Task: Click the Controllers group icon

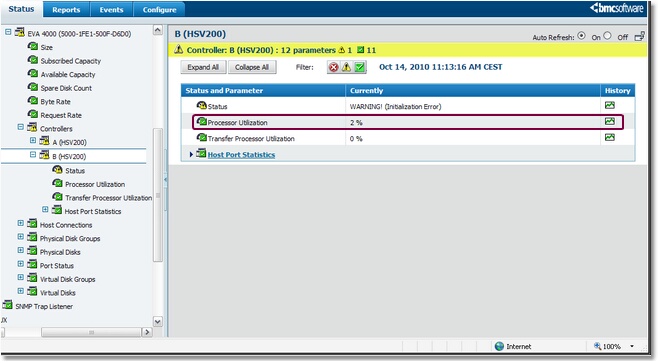Action: [x=32, y=127]
